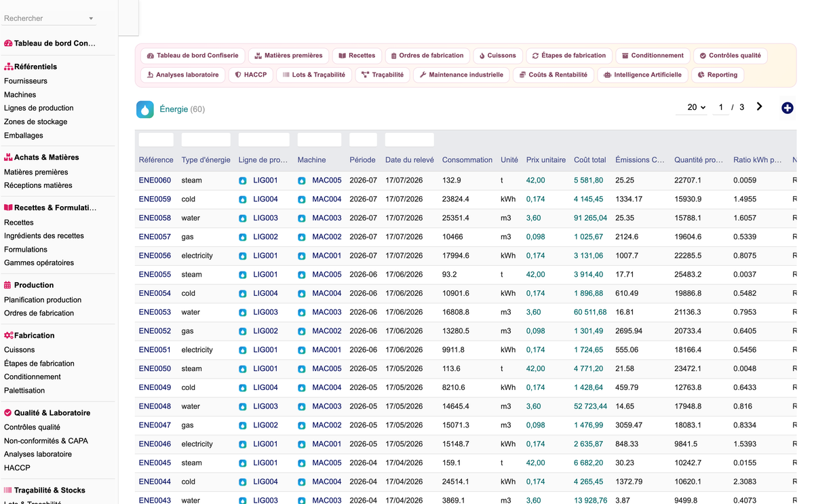Screen dimensions: 814x504
Task: Open the page size dropdown showing 20
Action: 696,107
